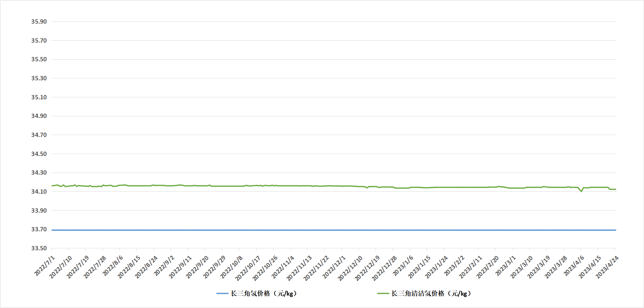Click x-axis date 2023/3/28

pyautogui.click(x=556, y=267)
